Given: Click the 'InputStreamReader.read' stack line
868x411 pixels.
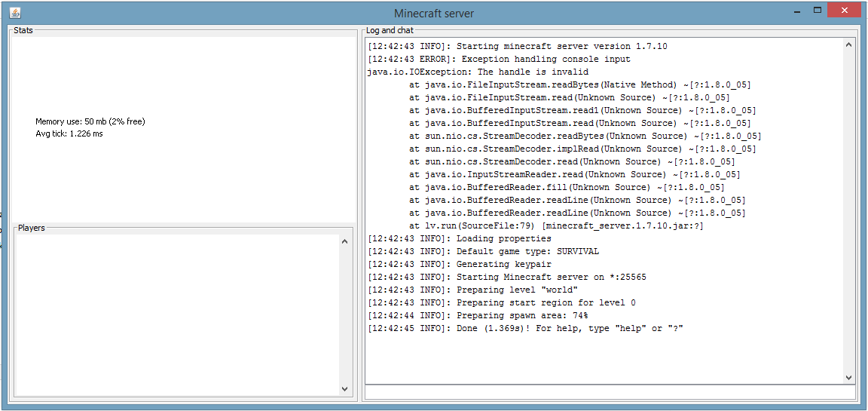Looking at the screenshot, I should [x=575, y=174].
